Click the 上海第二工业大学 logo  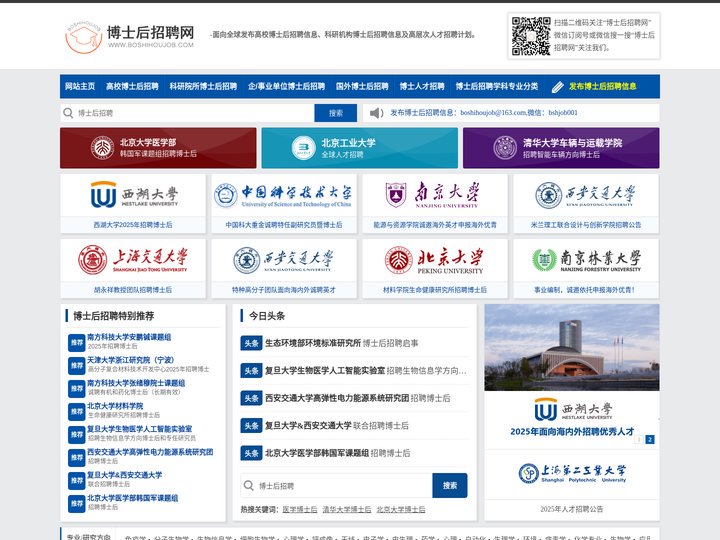[572, 473]
